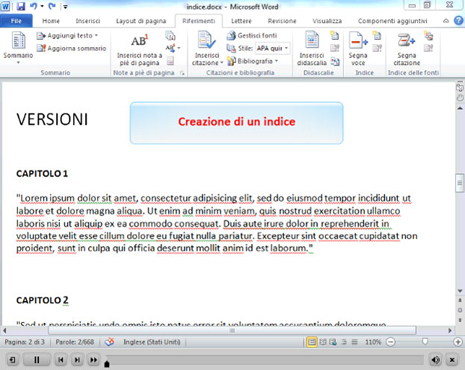Click the show notes icon
Image resolution: width=465 pixels, height=370 pixels.
(x=170, y=61)
